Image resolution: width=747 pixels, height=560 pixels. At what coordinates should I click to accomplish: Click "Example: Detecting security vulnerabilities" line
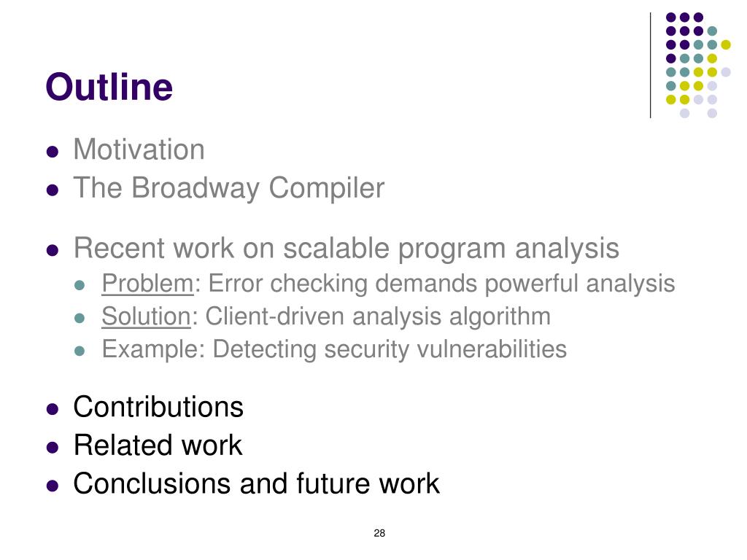(x=334, y=349)
